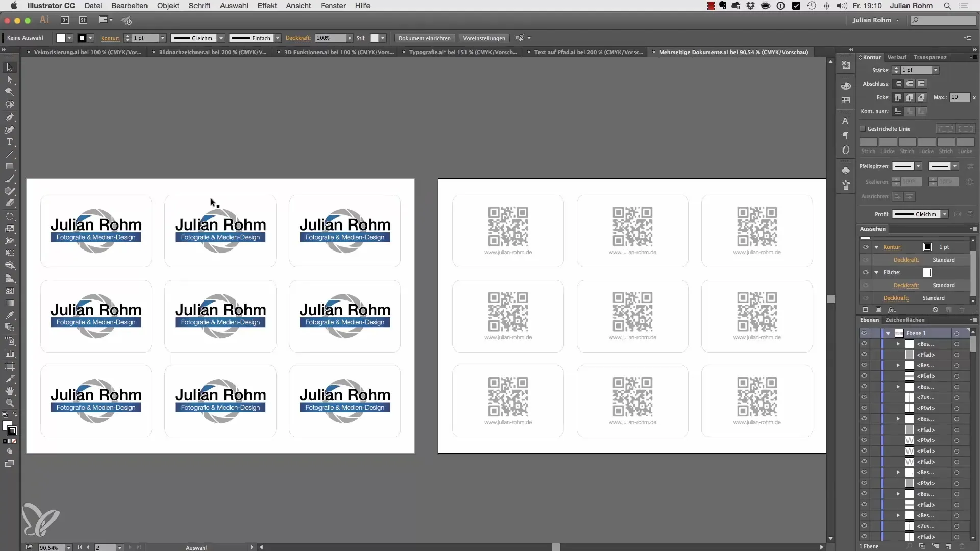Screen dimensions: 980x551
Task: Select the Rectangle tool
Action: [9, 167]
